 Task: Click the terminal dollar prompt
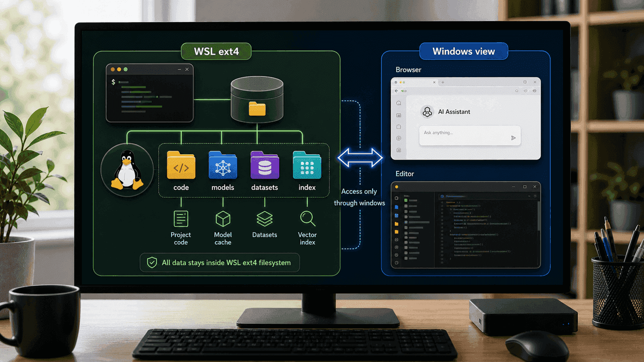pos(113,82)
